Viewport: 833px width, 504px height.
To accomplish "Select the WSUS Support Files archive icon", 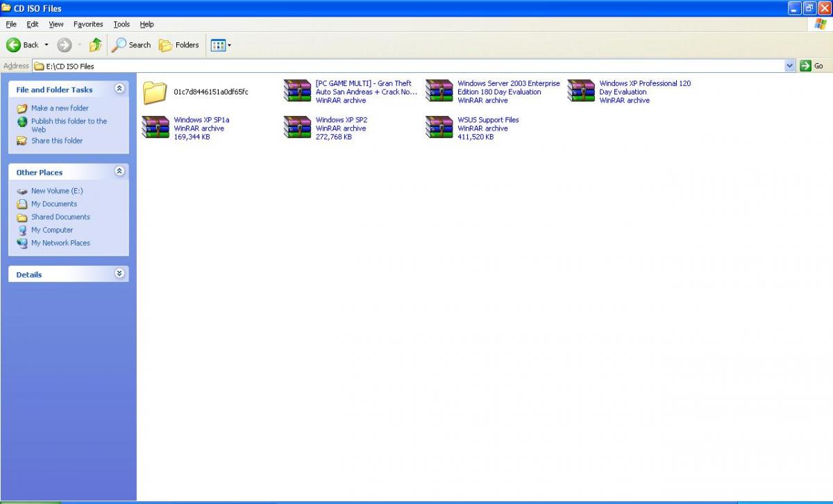I will tap(439, 128).
